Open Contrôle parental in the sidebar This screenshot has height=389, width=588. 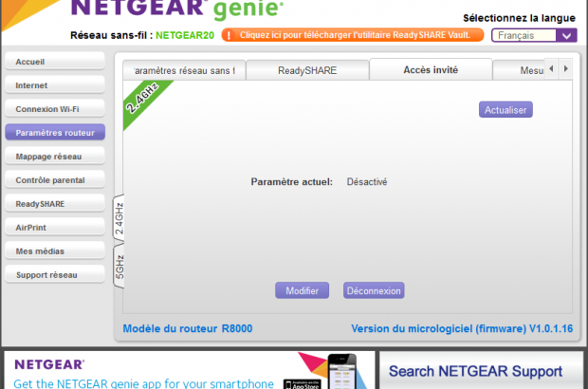tap(54, 180)
